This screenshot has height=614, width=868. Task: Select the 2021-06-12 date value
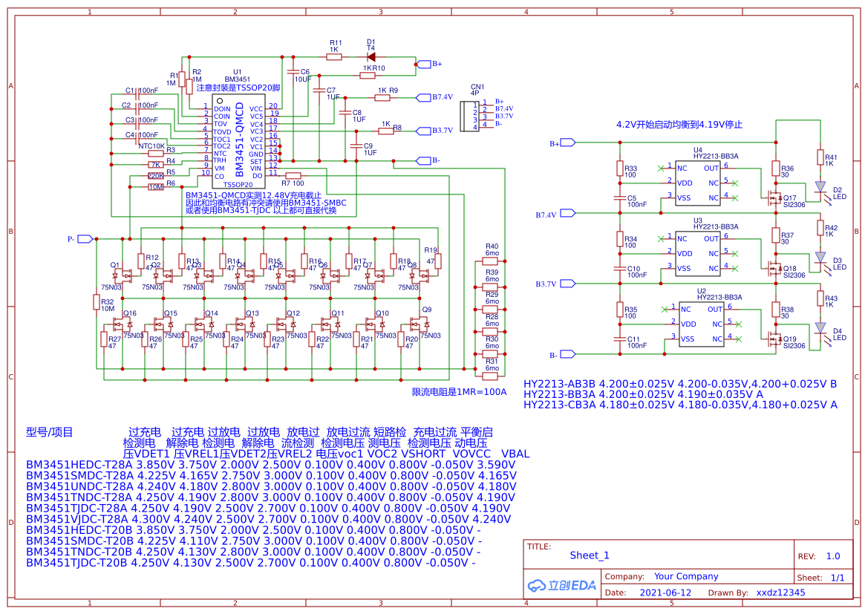click(x=665, y=592)
